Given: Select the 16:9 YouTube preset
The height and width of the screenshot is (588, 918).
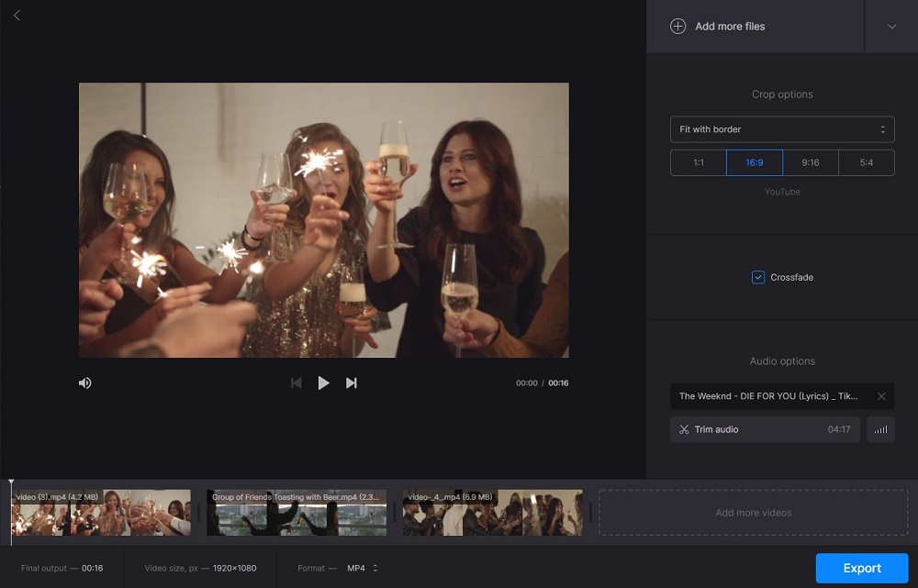Looking at the screenshot, I should (x=754, y=162).
